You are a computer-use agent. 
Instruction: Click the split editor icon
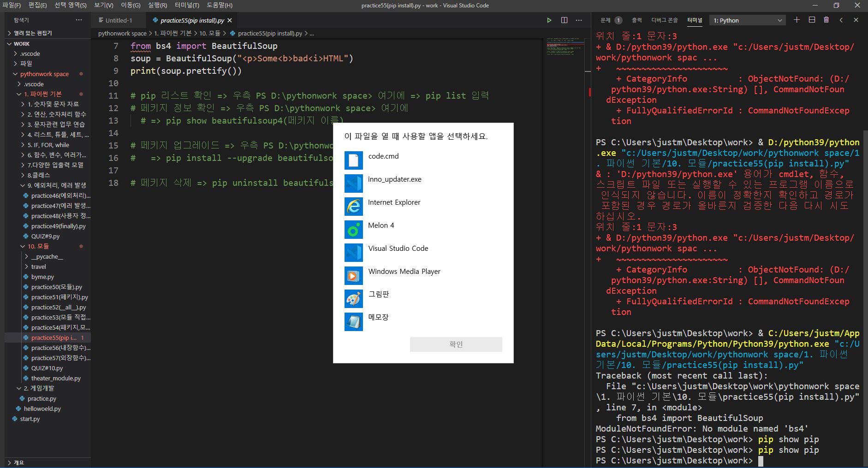[x=564, y=20]
